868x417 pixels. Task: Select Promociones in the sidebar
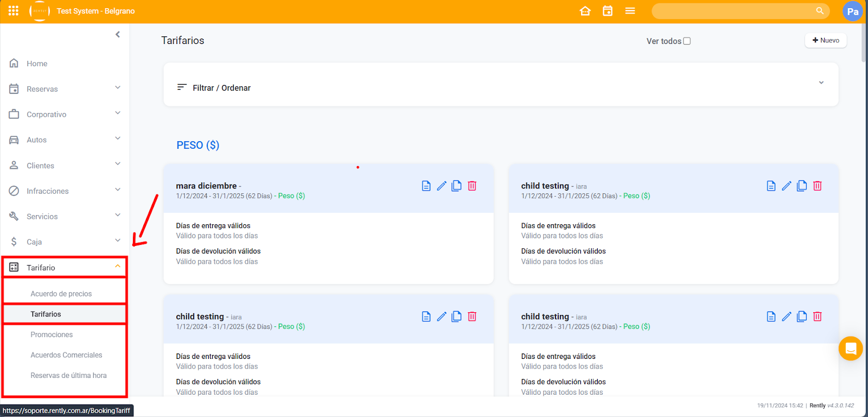(x=52, y=334)
